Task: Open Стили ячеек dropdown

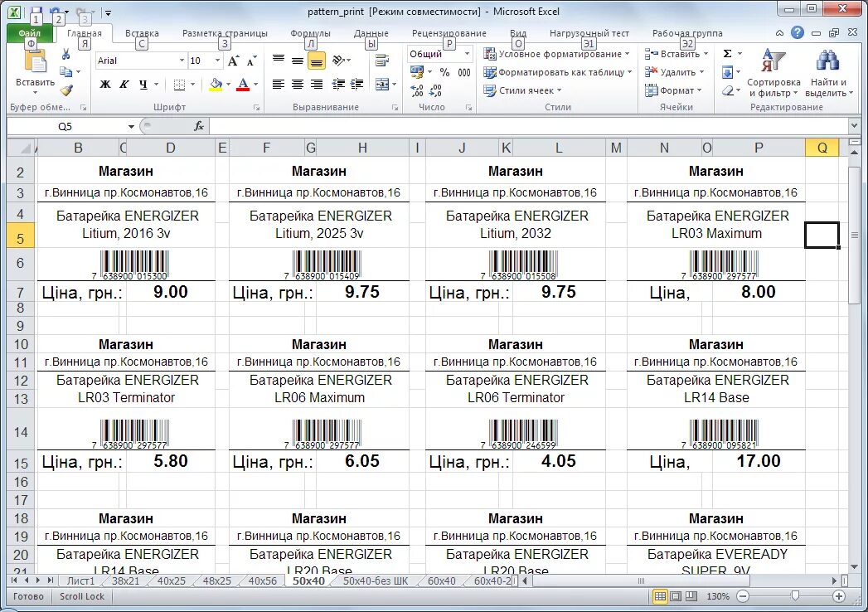Action: [522, 90]
